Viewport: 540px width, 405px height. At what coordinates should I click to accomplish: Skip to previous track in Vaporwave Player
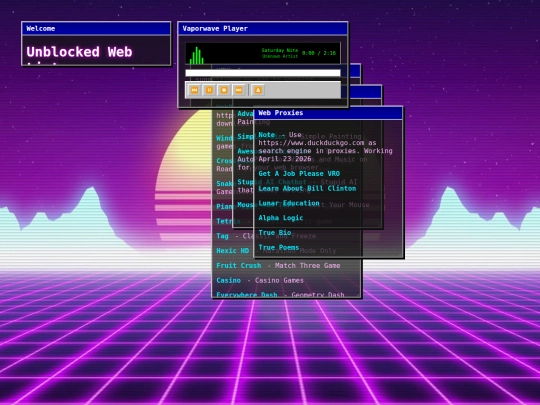point(195,90)
